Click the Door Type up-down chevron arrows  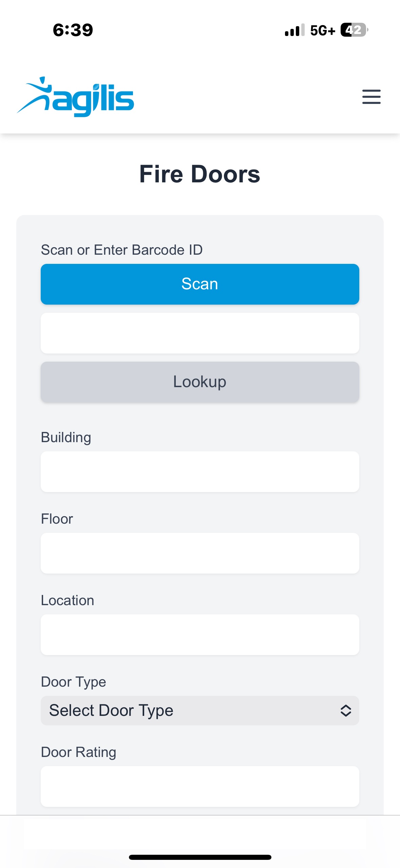345,710
